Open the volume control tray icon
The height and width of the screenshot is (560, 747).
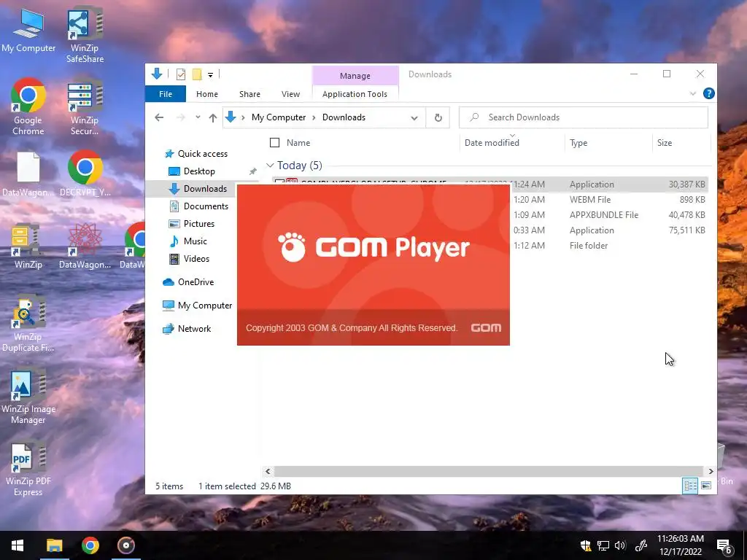click(x=620, y=545)
